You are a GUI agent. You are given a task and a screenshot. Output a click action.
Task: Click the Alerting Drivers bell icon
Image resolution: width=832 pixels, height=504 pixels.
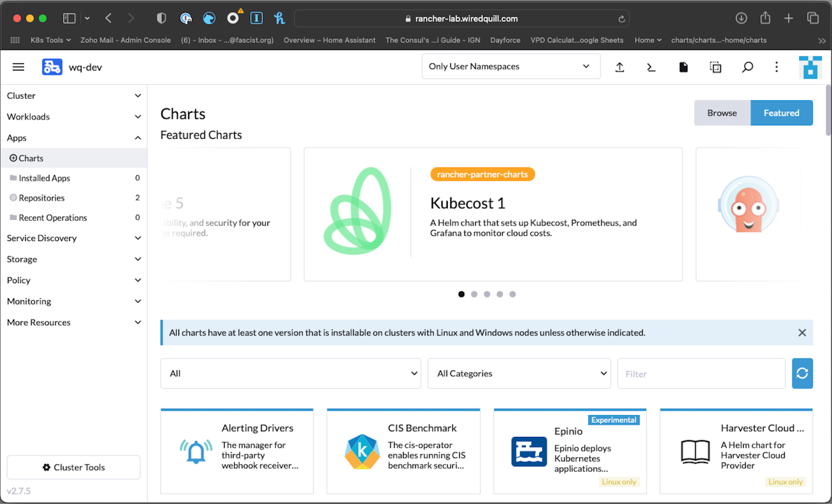tap(196, 451)
